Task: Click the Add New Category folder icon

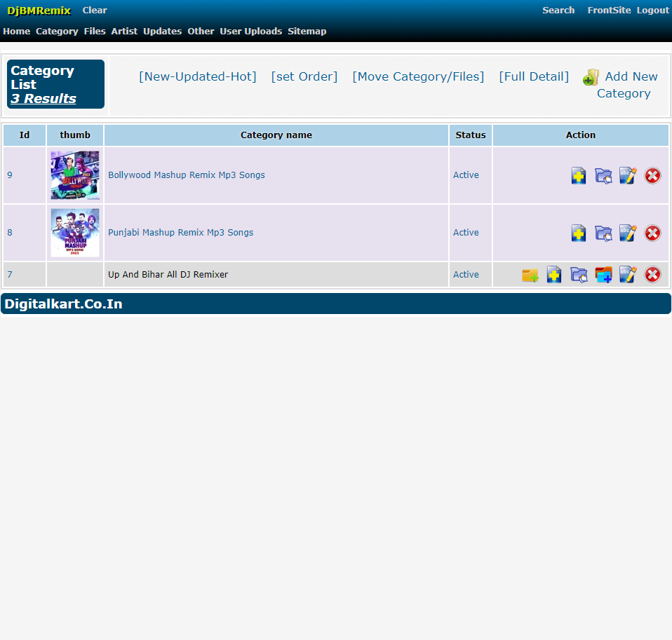Action: 591,77
